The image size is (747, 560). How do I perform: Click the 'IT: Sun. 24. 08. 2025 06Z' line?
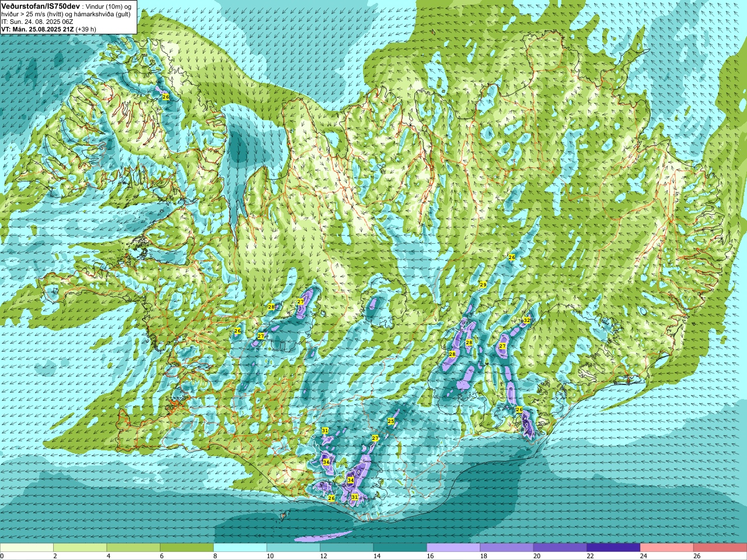37,22
